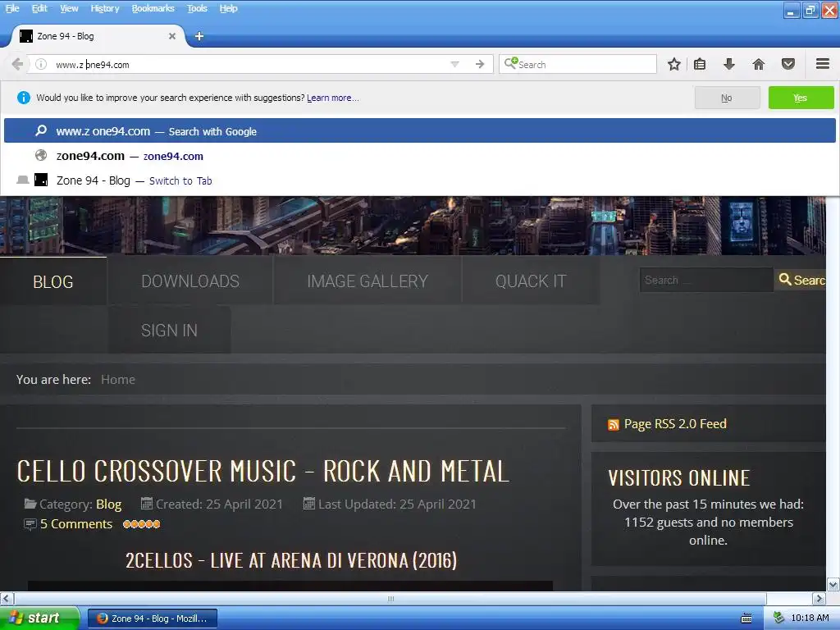The image size is (840, 630).
Task: Click the horizontal scrollbar thumb
Action: point(390,598)
